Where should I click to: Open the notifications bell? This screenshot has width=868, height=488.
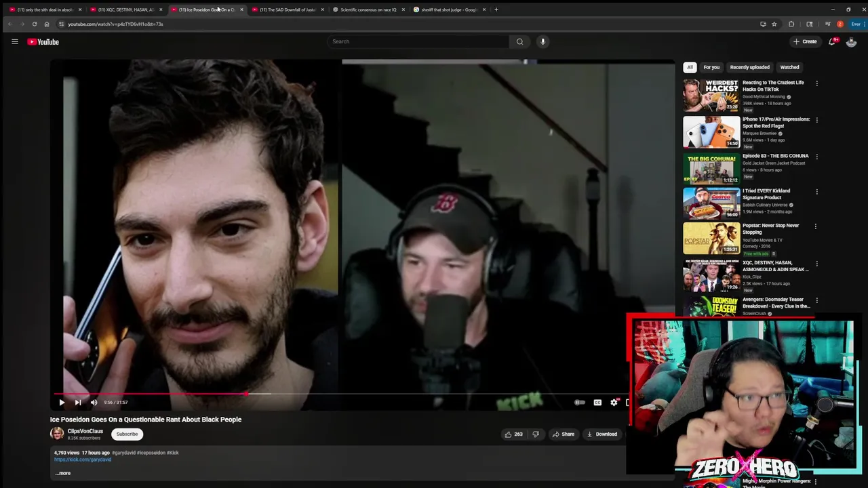click(833, 41)
